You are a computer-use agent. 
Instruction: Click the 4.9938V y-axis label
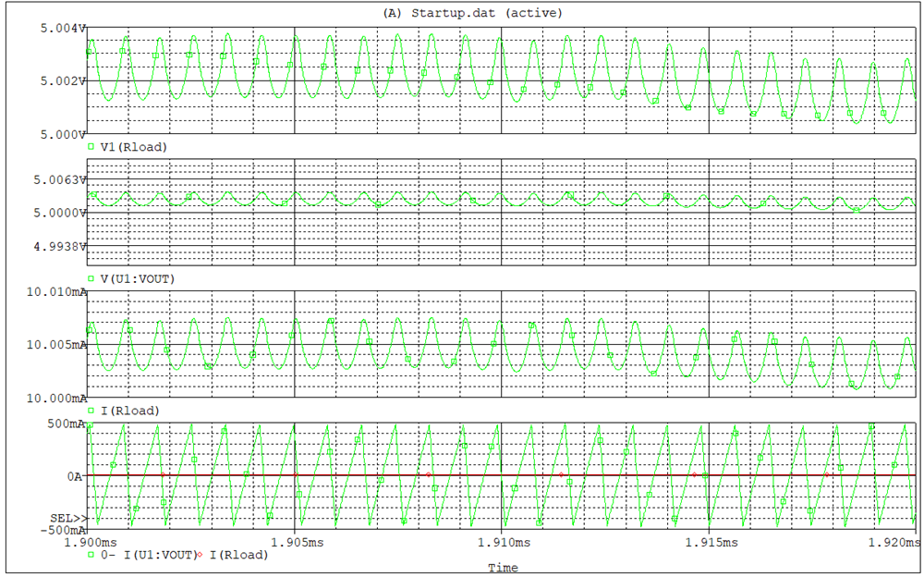[59, 246]
